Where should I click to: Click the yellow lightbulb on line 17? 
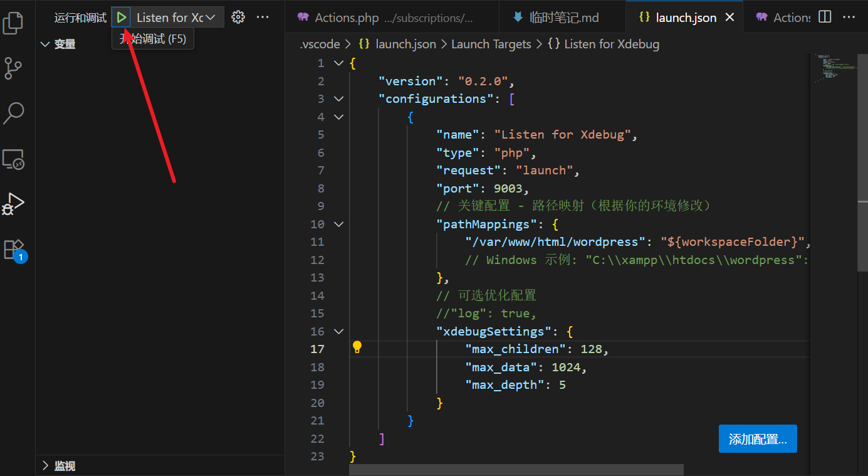357,347
